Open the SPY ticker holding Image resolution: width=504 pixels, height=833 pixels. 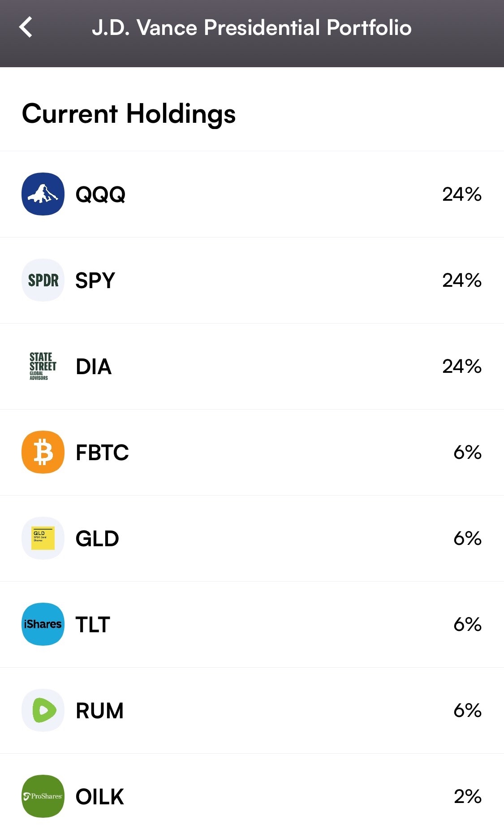point(95,281)
